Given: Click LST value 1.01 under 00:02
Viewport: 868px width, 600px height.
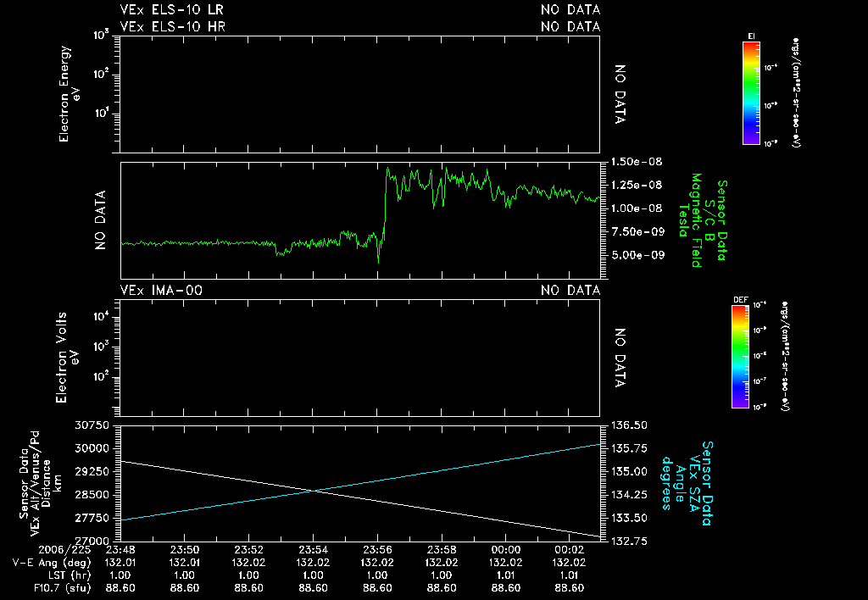Looking at the screenshot, I should coord(570,575).
